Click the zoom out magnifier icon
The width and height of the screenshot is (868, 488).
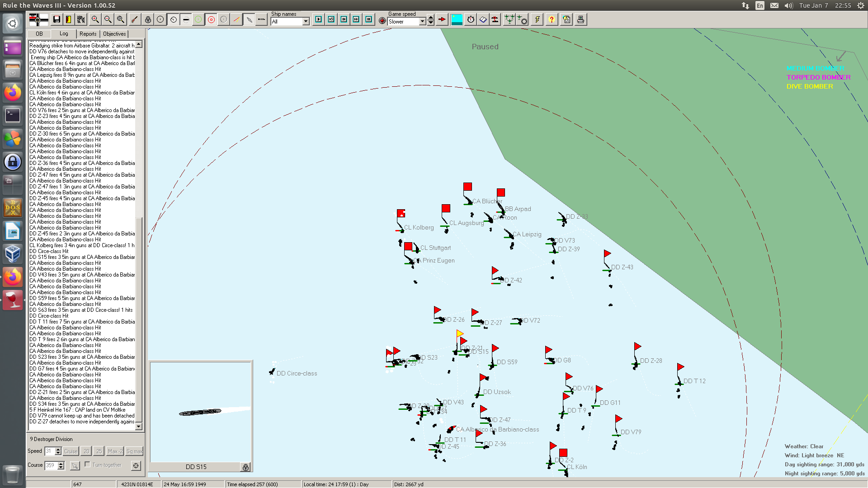(108, 19)
